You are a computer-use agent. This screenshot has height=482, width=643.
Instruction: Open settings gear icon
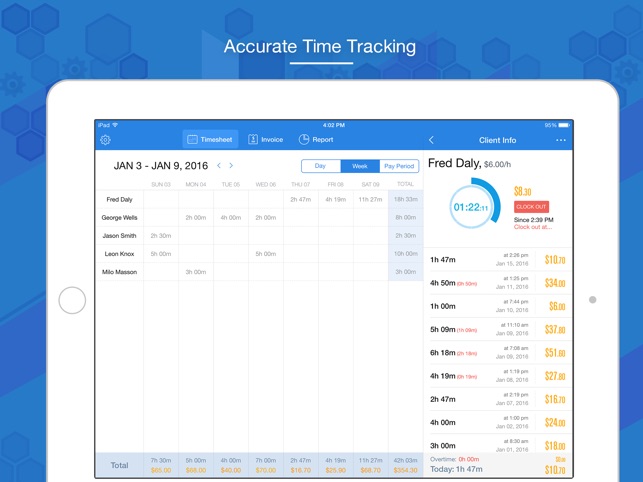[x=105, y=140]
